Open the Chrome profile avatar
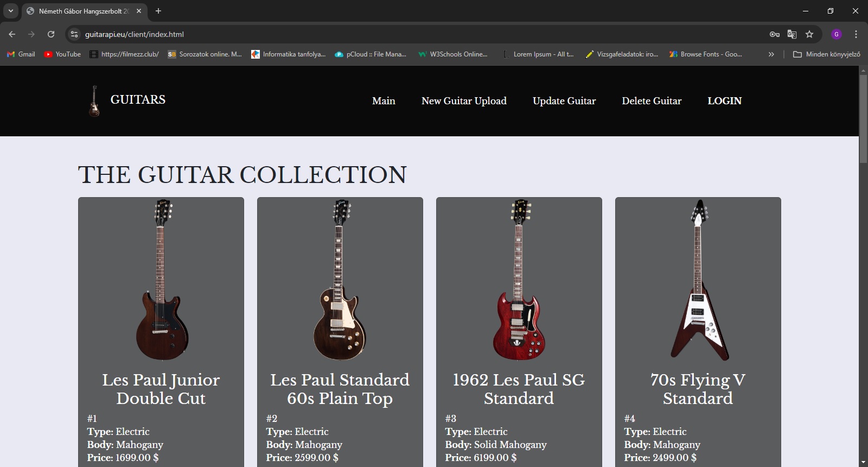This screenshot has width=868, height=467. 837,34
